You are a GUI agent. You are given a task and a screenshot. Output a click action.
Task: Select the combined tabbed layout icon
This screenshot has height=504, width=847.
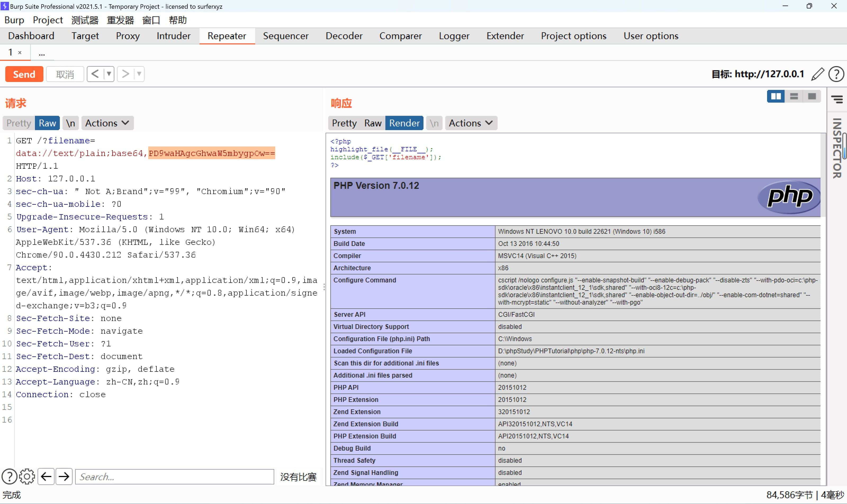(x=812, y=97)
